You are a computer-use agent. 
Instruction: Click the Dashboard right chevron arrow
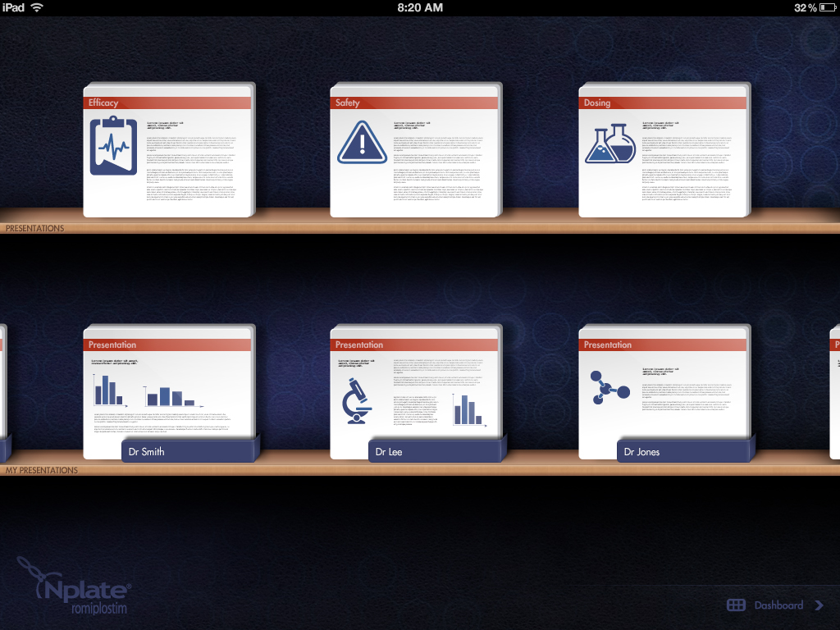point(819,605)
